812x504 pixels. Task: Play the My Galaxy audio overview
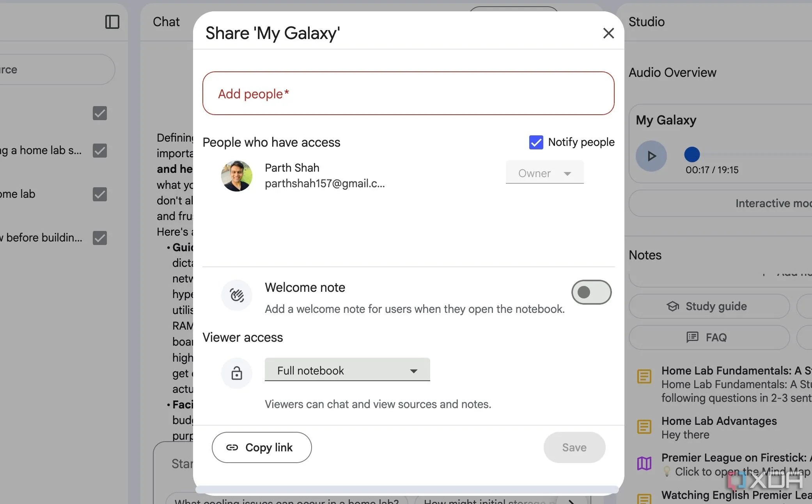(x=651, y=156)
